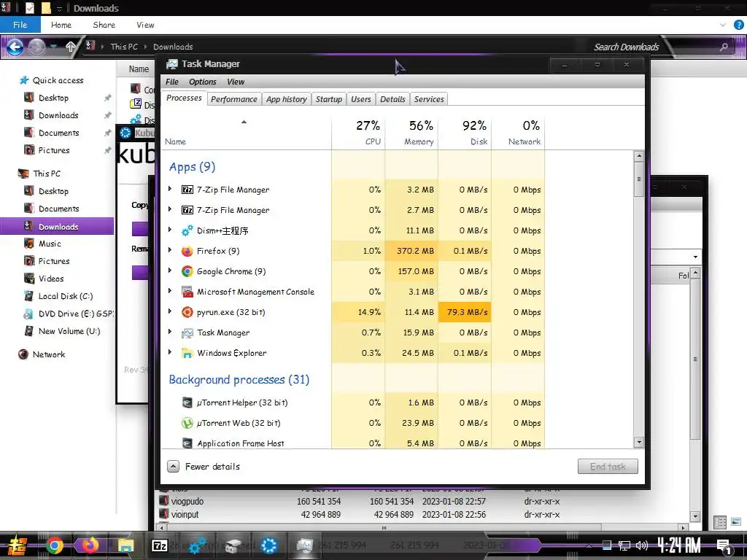Expand the Microsoft Management Console group
747x560 pixels.
tap(170, 292)
